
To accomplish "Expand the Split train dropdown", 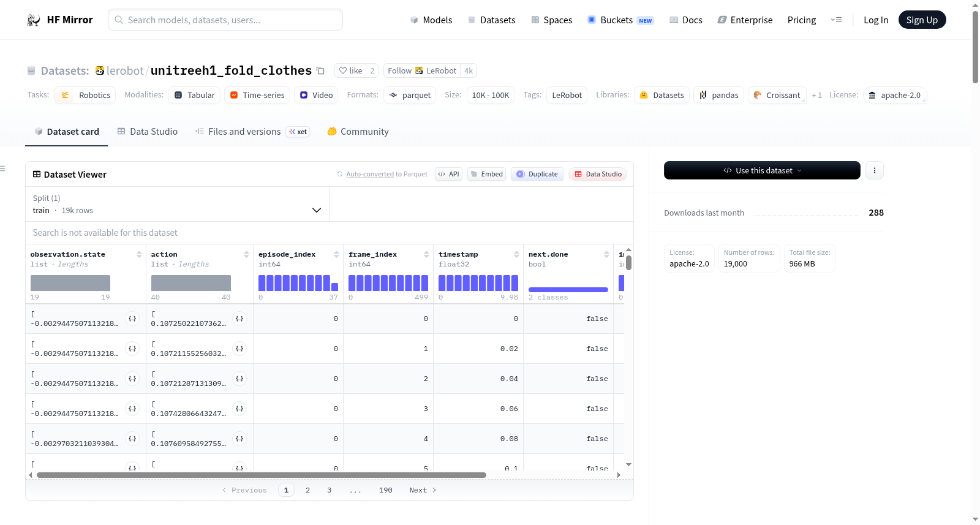I will tap(178, 204).
